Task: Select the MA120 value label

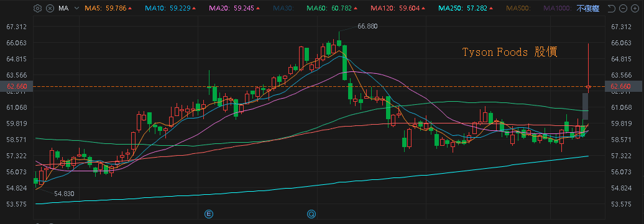Action: point(398,8)
